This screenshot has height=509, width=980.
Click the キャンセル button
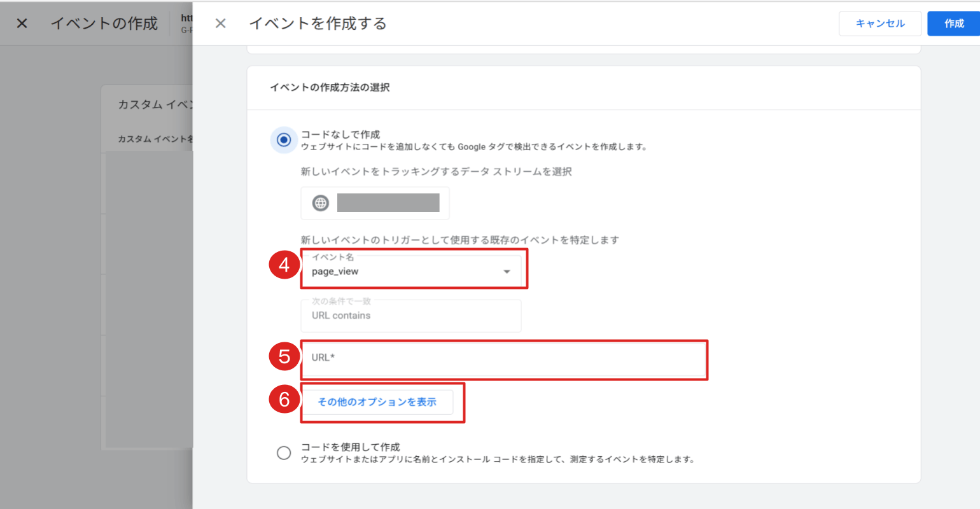click(880, 23)
